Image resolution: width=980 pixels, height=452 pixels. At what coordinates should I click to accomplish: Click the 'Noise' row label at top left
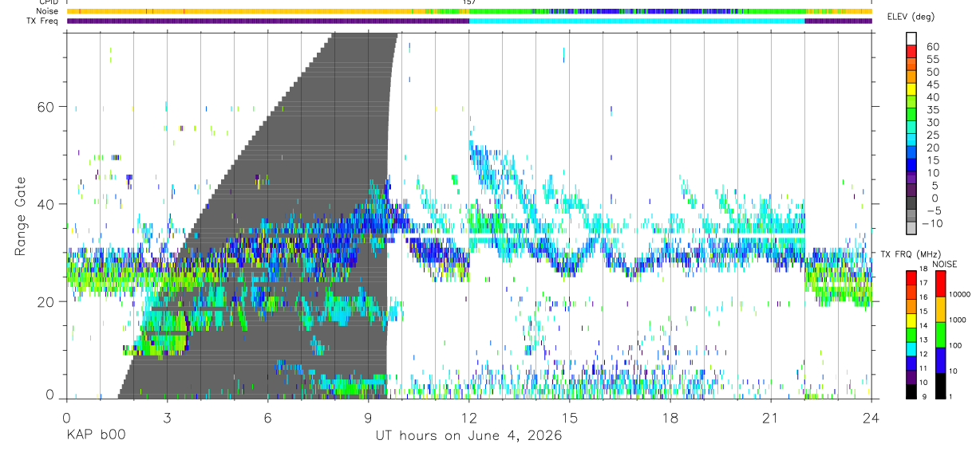click(47, 11)
